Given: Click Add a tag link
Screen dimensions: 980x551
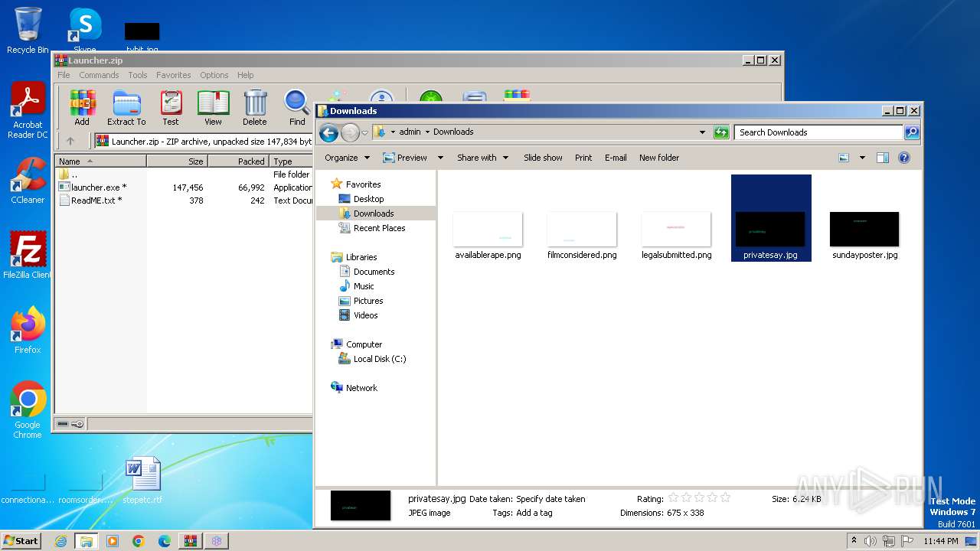Looking at the screenshot, I should (534, 513).
